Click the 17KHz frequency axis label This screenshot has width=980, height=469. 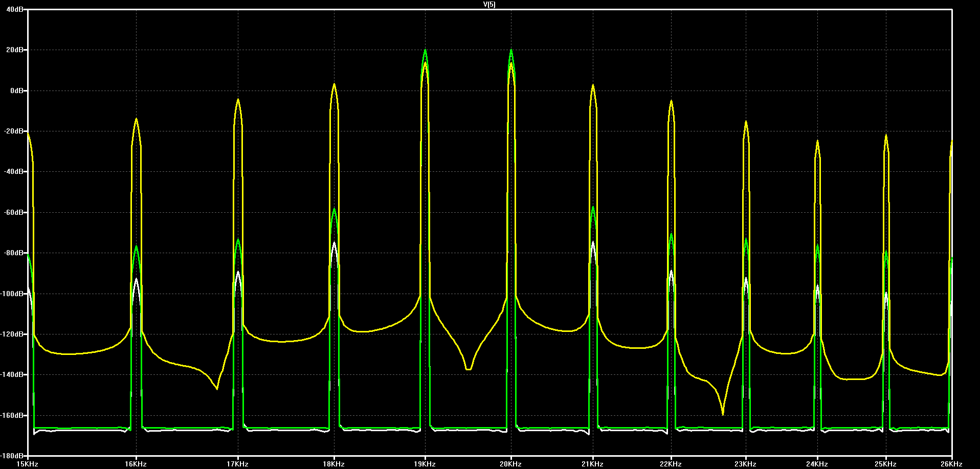point(237,464)
